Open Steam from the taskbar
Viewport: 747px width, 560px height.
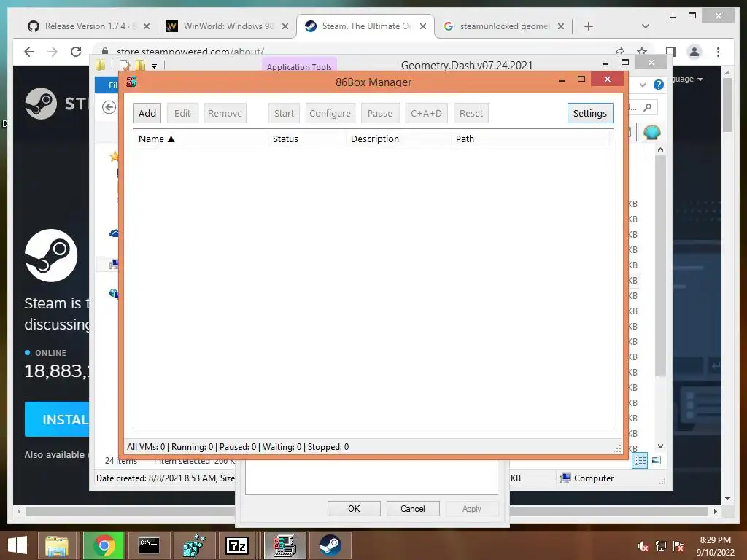click(330, 545)
